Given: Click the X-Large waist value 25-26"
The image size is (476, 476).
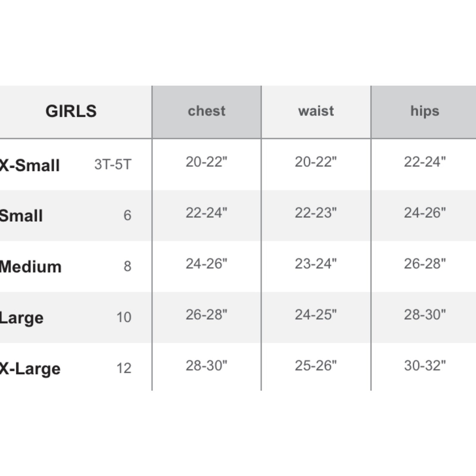Looking at the screenshot, I should click(316, 366).
